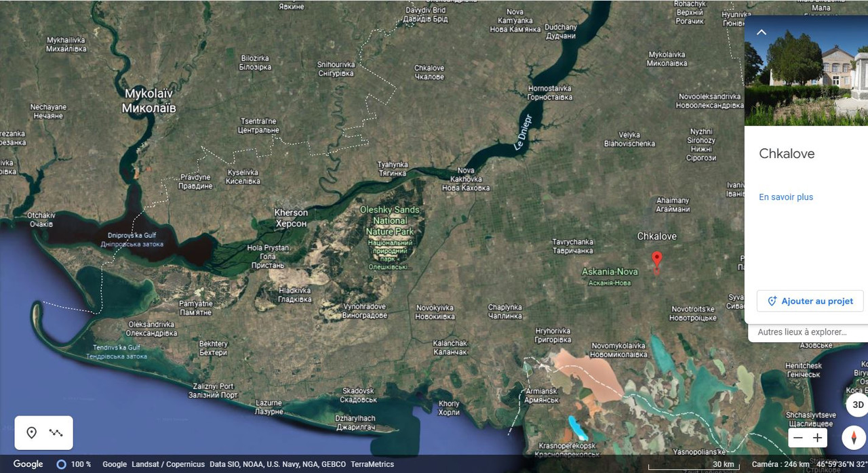
Task: Click the Landsat / Copernicus attribution
Action: coord(167,465)
